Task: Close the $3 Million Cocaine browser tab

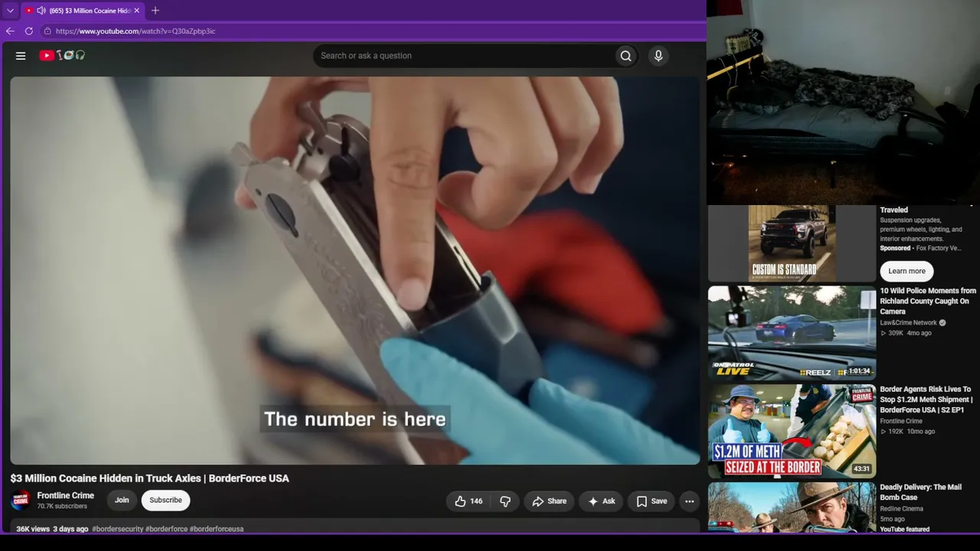Action: click(137, 11)
